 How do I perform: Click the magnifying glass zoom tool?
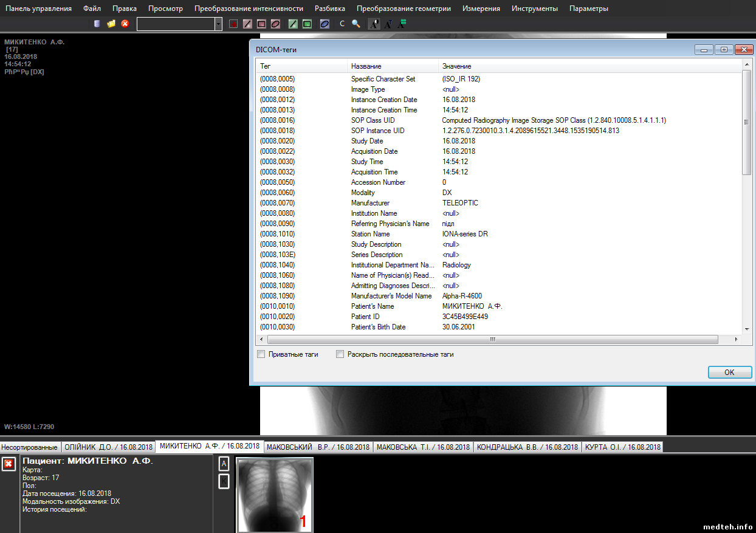[x=356, y=24]
